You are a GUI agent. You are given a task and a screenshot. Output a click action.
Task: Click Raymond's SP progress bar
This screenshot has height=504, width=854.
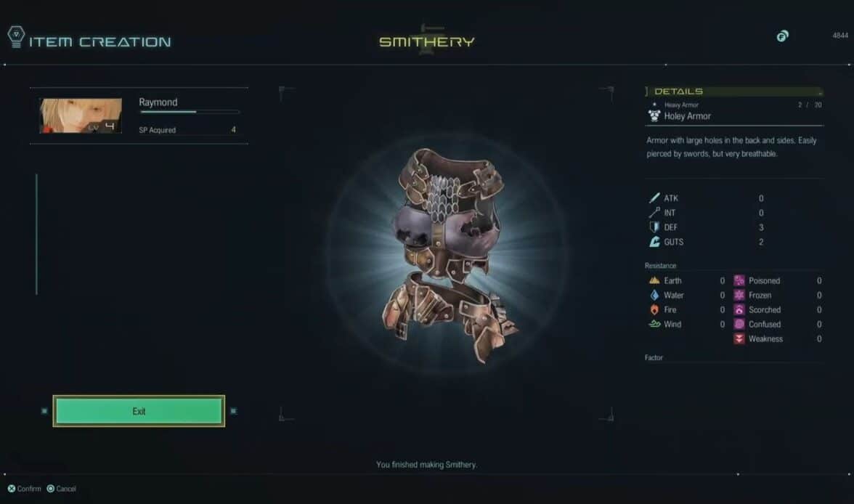[x=190, y=112]
